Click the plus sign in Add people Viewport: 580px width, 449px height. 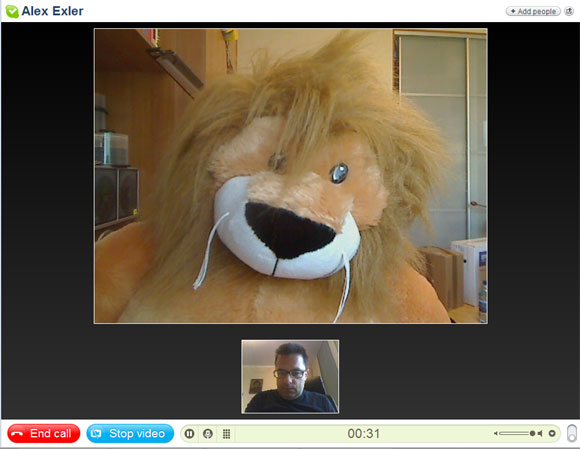(513, 11)
